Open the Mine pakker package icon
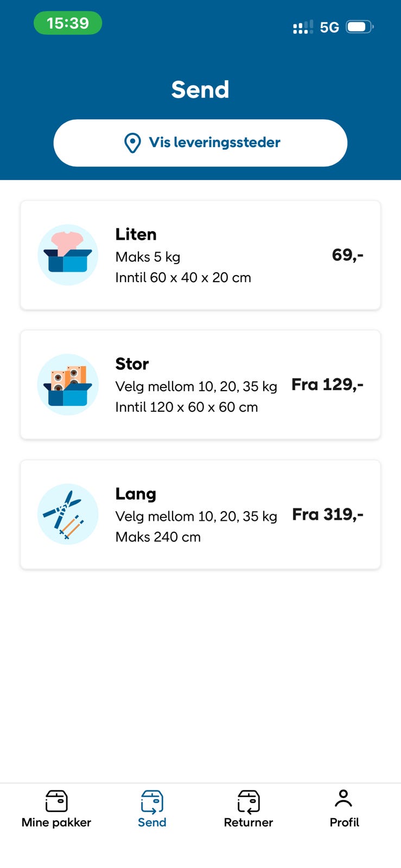This screenshot has width=401, height=868. click(56, 801)
